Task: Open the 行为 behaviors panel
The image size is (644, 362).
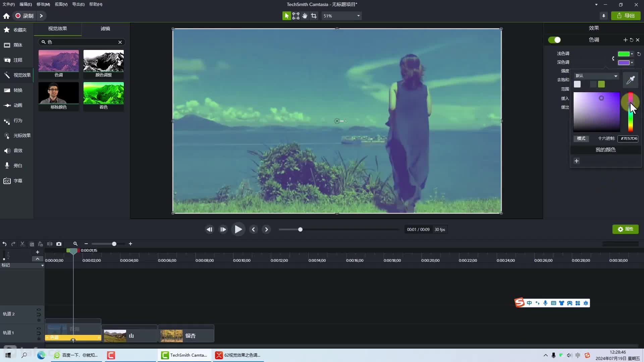Action: pyautogui.click(x=17, y=120)
